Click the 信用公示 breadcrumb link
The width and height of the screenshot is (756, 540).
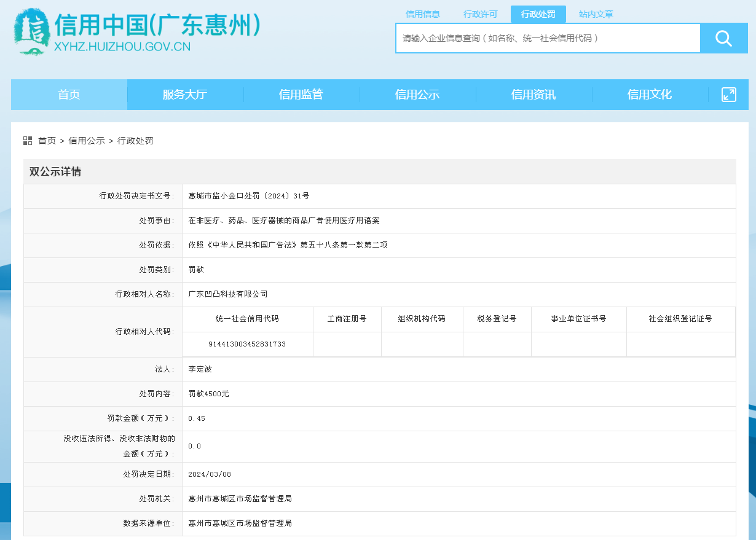point(87,141)
